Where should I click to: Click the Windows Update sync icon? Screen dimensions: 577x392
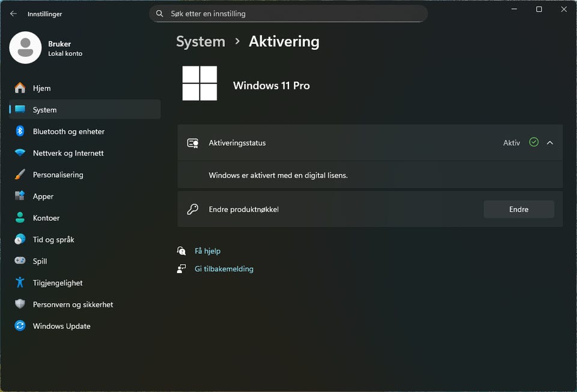click(20, 326)
